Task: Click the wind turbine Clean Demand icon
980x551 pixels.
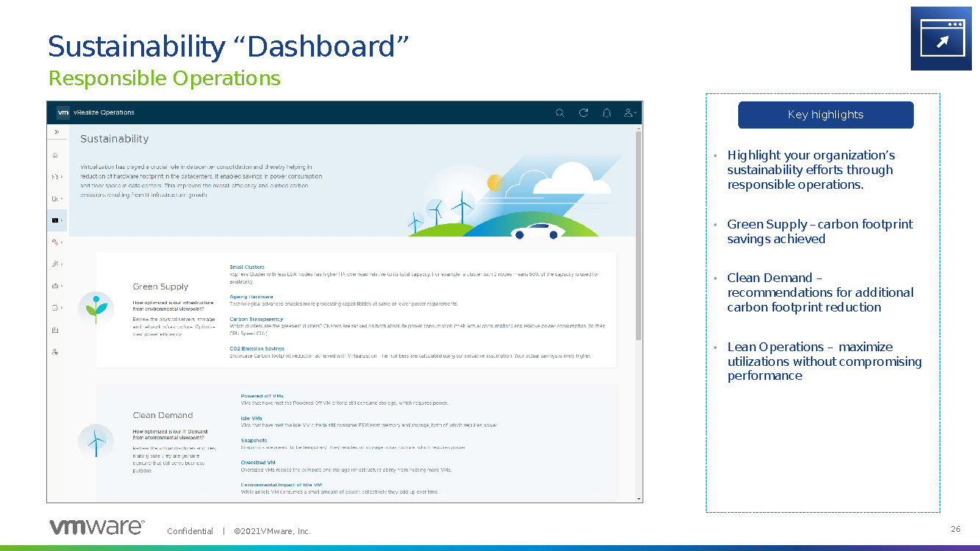Action: [x=96, y=440]
